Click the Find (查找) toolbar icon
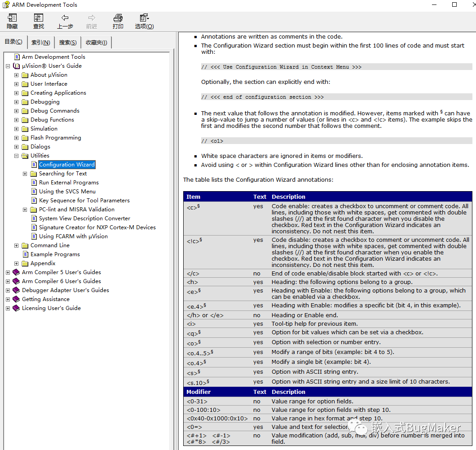The image size is (476, 450). tap(39, 18)
